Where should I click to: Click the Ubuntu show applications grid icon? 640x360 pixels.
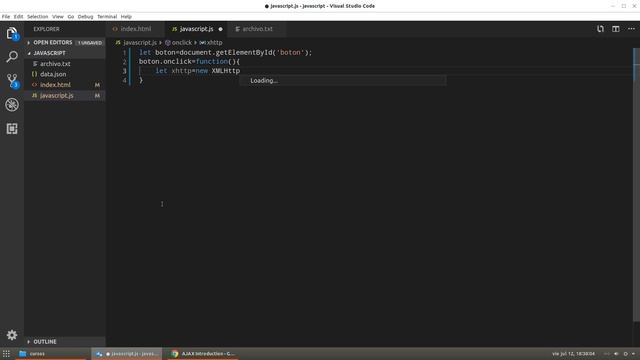(6, 353)
